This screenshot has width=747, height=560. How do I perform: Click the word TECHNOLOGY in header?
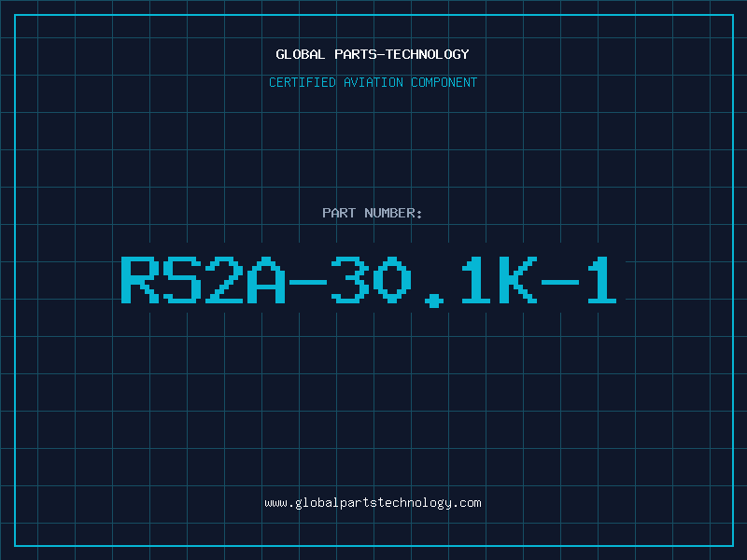428,54
